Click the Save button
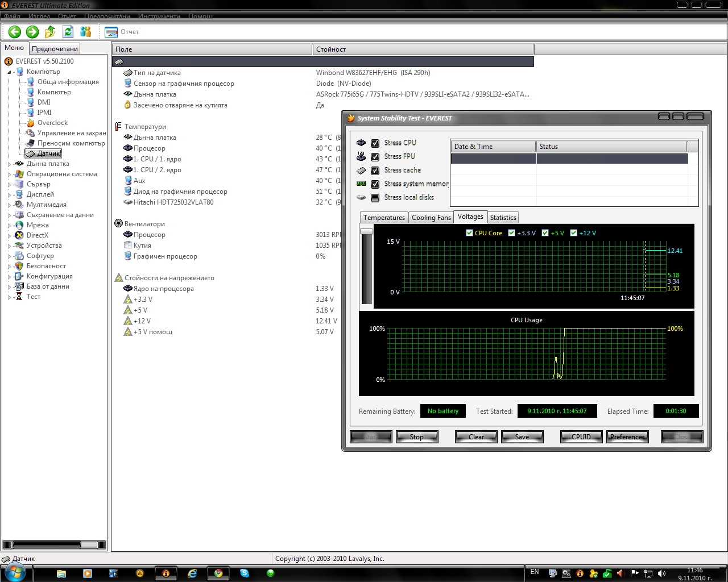Screen dimensions: 728x582 tap(522, 436)
